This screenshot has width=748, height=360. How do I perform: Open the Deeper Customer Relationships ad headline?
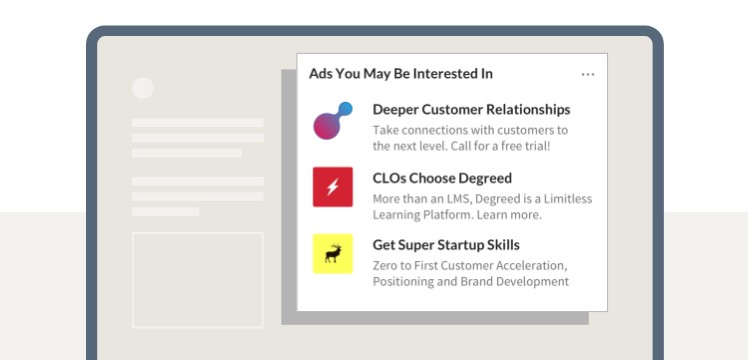click(471, 109)
